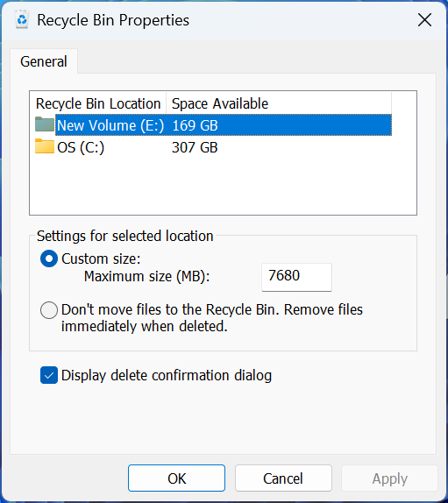448x503 pixels.
Task: Switch to the General tab
Action: (x=44, y=61)
